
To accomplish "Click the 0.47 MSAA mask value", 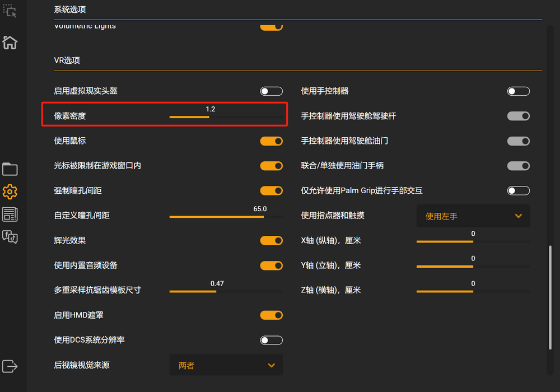I will (x=217, y=283).
